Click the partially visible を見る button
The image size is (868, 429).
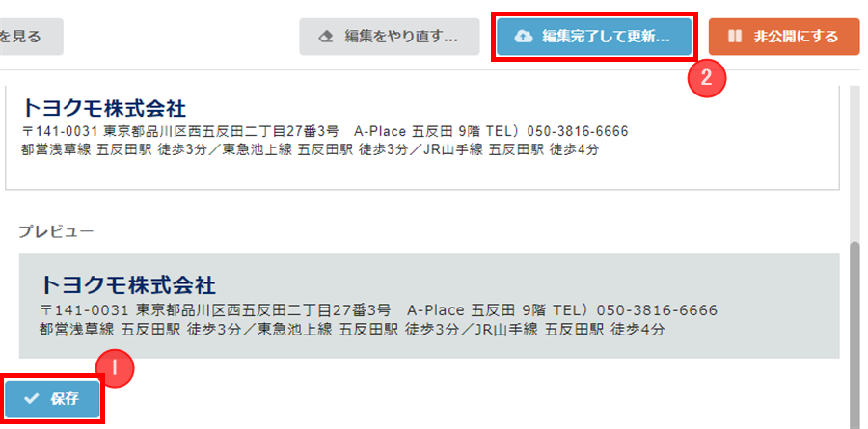[x=29, y=37]
